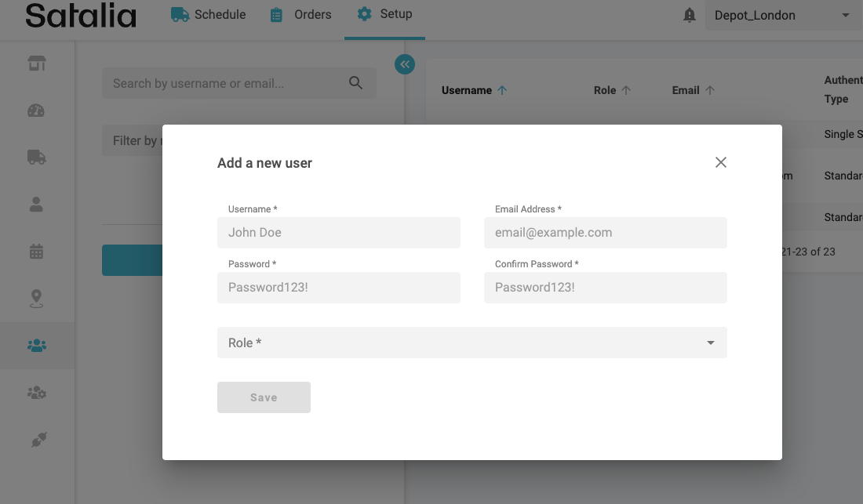The width and height of the screenshot is (863, 504).
Task: Click the Username input field
Action: 338,233
